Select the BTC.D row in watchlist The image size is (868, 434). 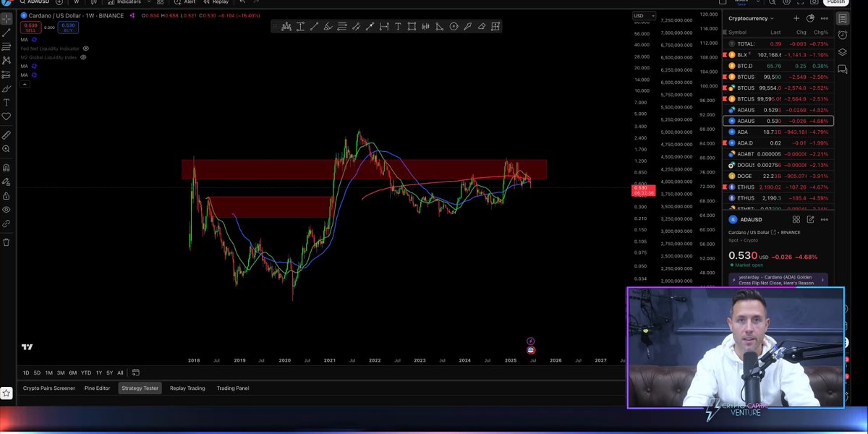pos(778,66)
